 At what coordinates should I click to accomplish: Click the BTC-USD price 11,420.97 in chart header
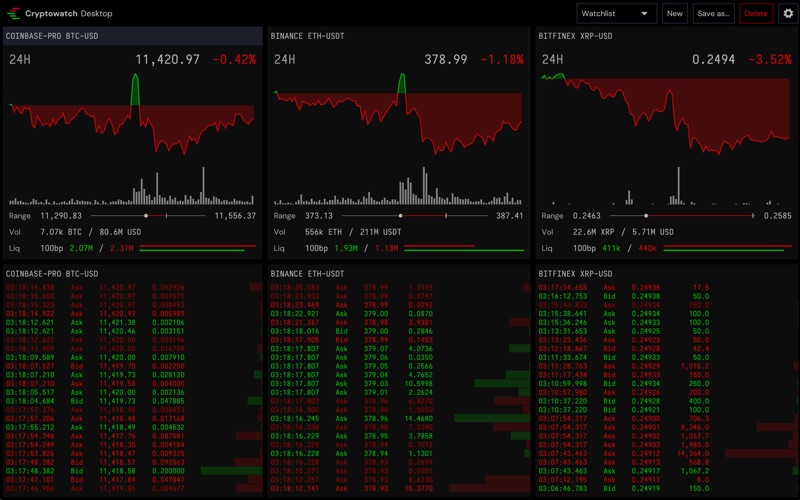click(167, 60)
